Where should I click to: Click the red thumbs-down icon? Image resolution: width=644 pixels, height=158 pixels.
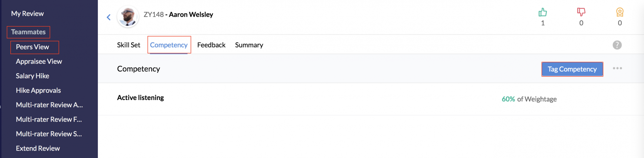coord(581,12)
